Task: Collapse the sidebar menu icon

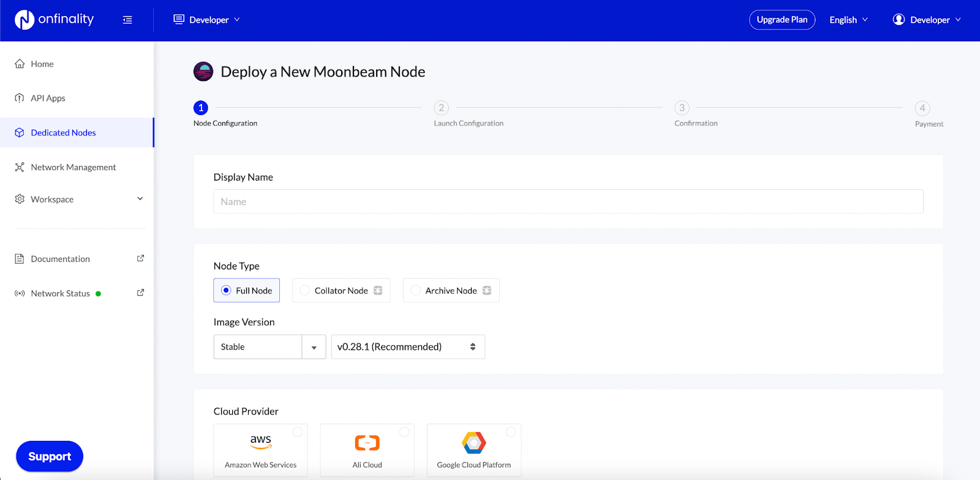Action: [127, 20]
